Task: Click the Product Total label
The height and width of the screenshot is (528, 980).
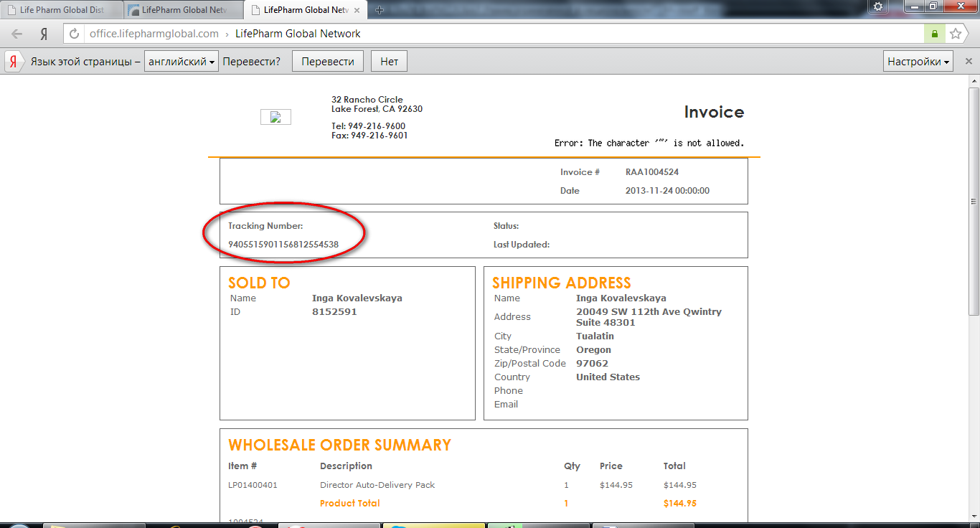Action: point(350,504)
